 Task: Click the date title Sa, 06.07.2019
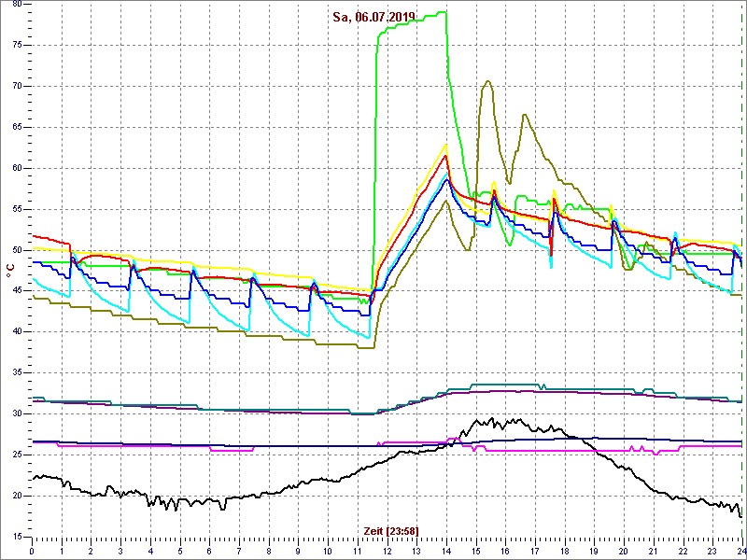tap(373, 17)
